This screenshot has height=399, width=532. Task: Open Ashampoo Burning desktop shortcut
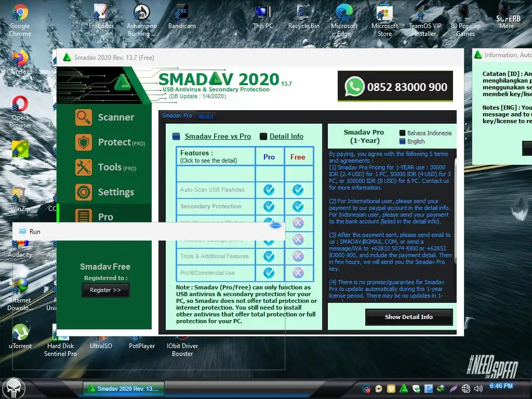pos(142,20)
